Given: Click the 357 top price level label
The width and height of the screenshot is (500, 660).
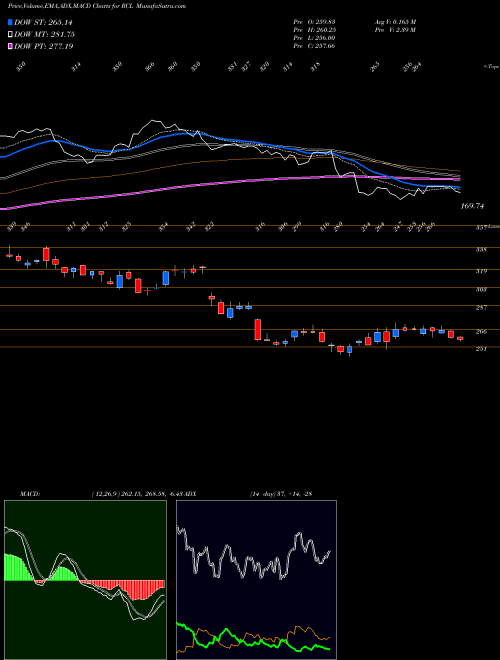Looking at the screenshot, I should [481, 227].
